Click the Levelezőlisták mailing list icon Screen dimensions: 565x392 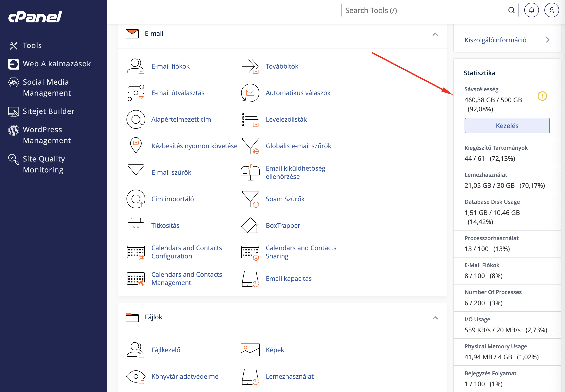250,119
